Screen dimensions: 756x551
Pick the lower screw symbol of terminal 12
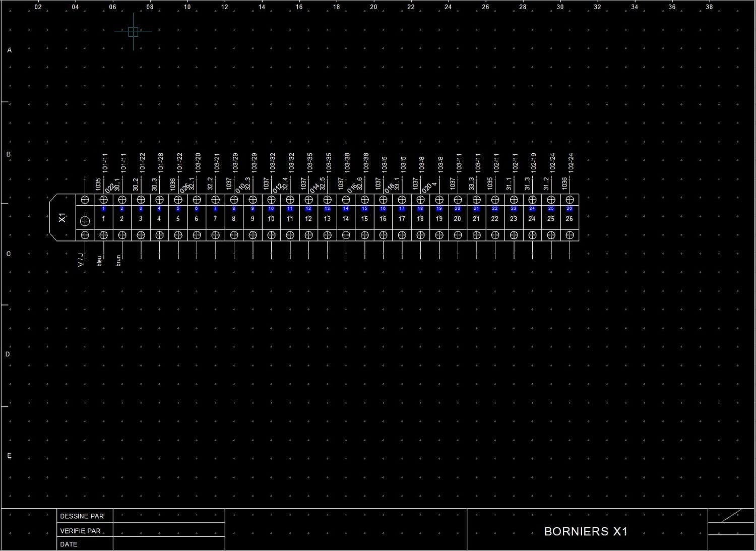tap(308, 235)
